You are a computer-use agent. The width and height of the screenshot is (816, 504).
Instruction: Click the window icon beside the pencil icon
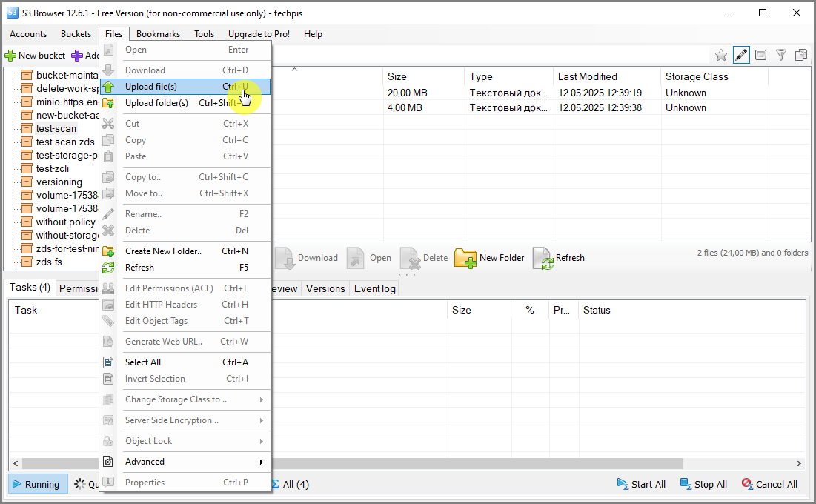coord(761,55)
